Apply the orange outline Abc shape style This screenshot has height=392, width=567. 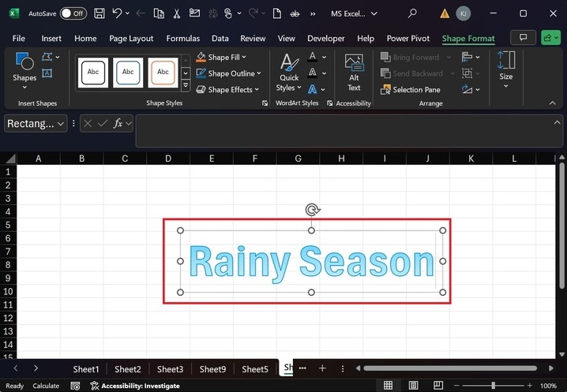pos(163,73)
